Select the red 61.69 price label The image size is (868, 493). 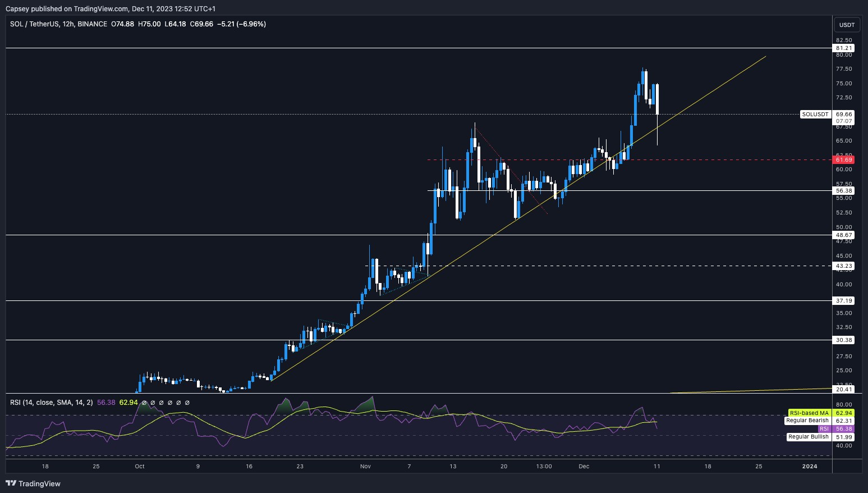click(844, 160)
